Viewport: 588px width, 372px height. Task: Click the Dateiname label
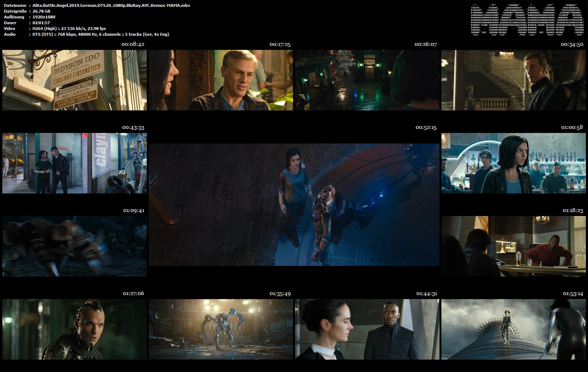(x=15, y=5)
